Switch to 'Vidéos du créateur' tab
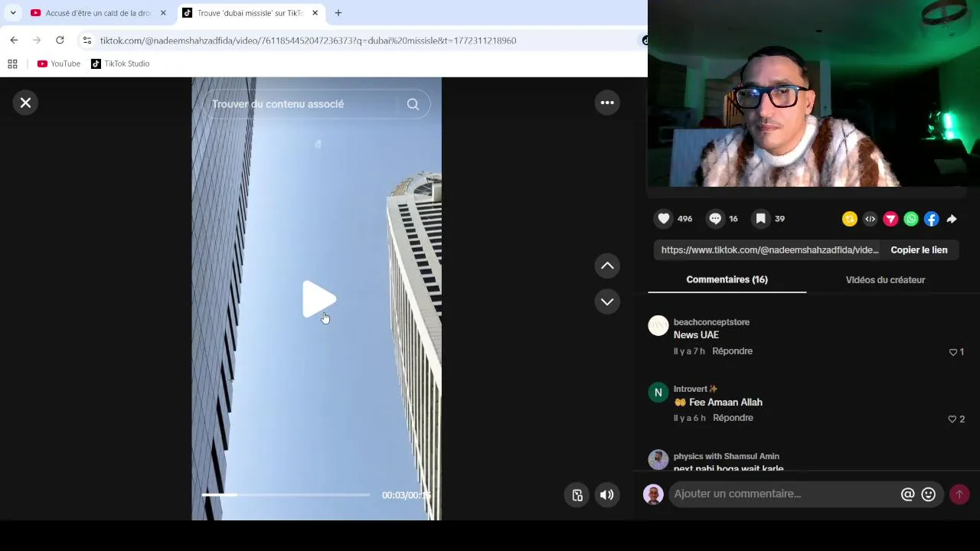The image size is (980, 551). tap(885, 280)
